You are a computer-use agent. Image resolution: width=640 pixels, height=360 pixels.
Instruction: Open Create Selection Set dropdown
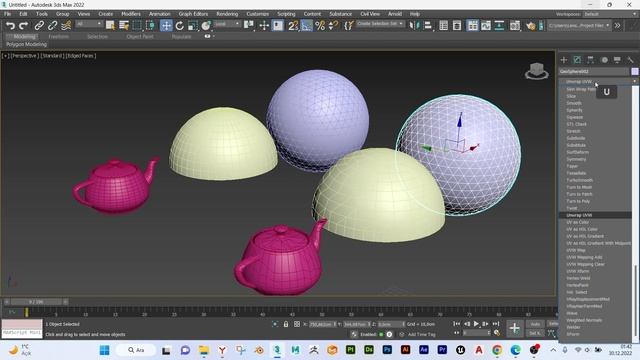380,24
